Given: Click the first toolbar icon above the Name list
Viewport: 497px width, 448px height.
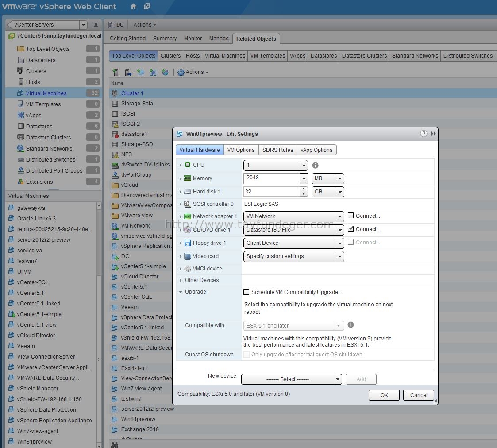Looking at the screenshot, I should 116,72.
